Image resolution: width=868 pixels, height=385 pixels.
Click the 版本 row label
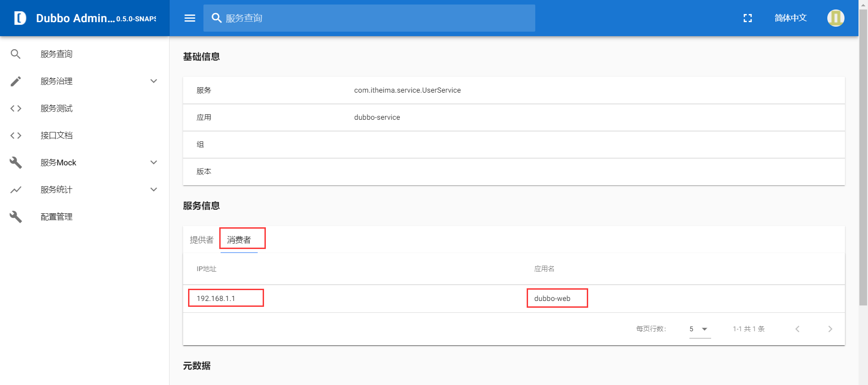[x=204, y=172]
